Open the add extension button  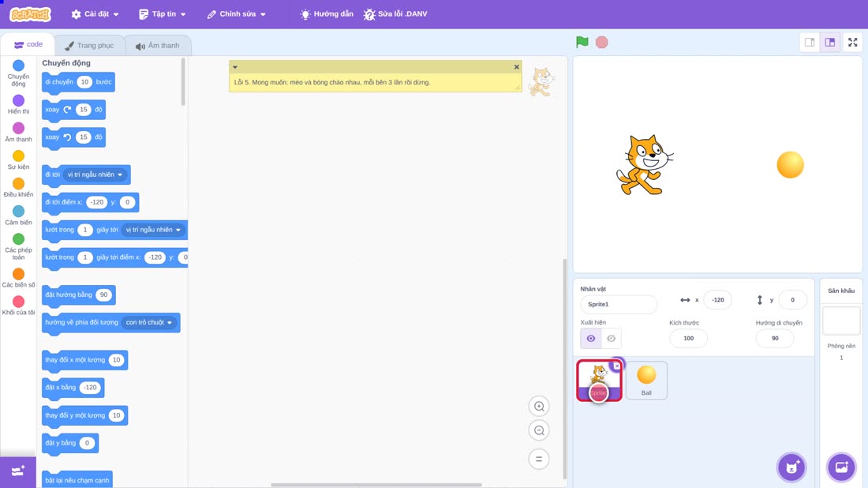click(17, 472)
